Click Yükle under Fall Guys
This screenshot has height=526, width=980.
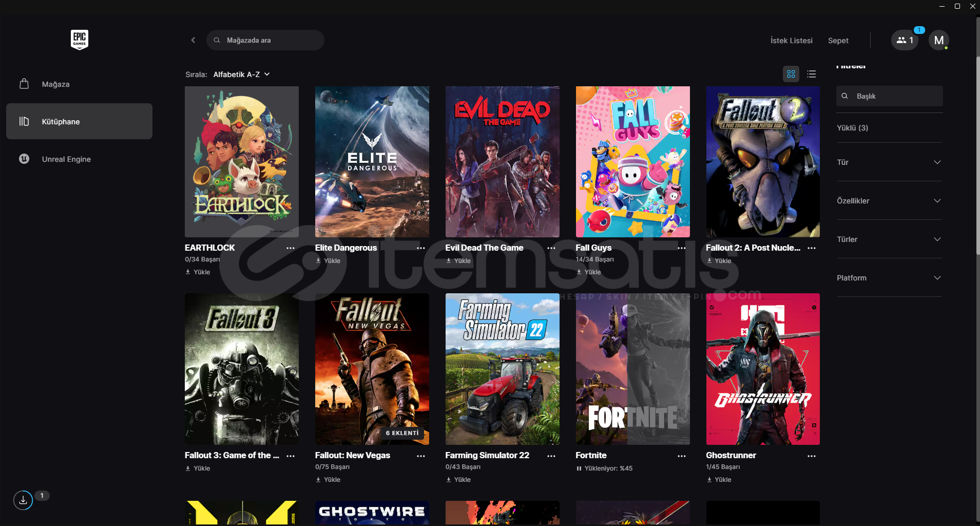pos(588,272)
